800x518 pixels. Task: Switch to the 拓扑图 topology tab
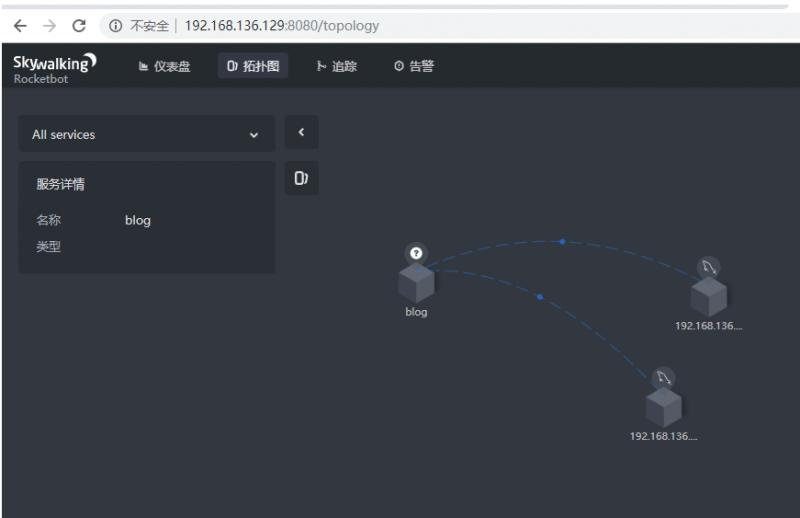click(x=253, y=66)
